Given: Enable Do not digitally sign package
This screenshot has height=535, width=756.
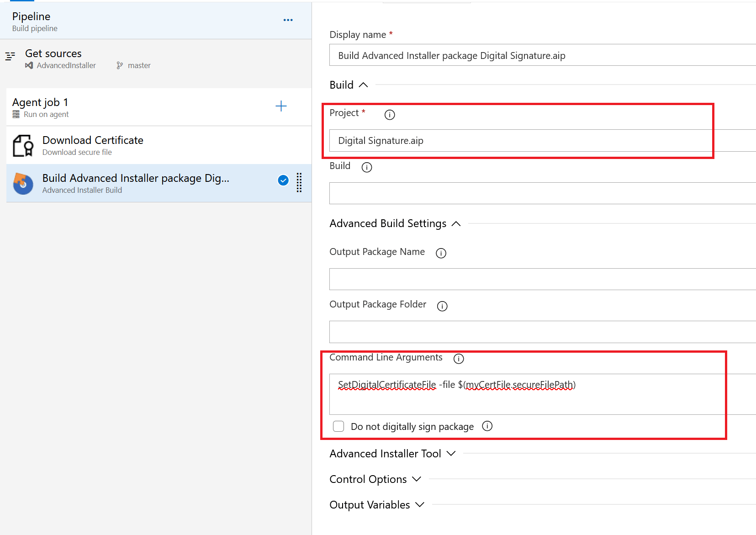Looking at the screenshot, I should click(x=338, y=426).
